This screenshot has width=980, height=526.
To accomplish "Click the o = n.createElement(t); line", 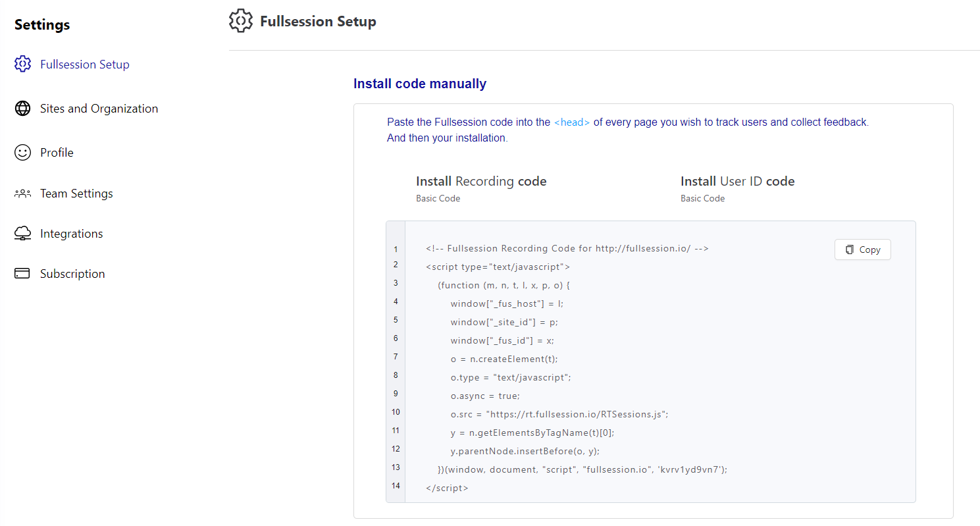I will (x=504, y=359).
